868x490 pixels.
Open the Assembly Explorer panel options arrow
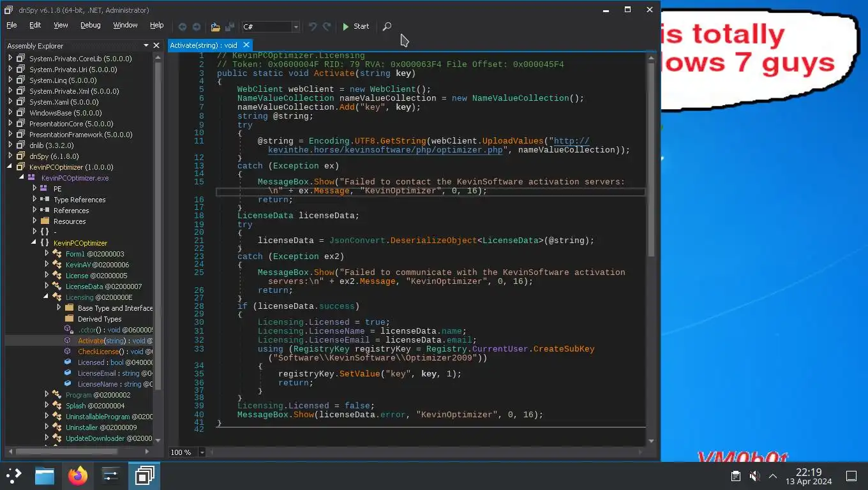click(146, 45)
